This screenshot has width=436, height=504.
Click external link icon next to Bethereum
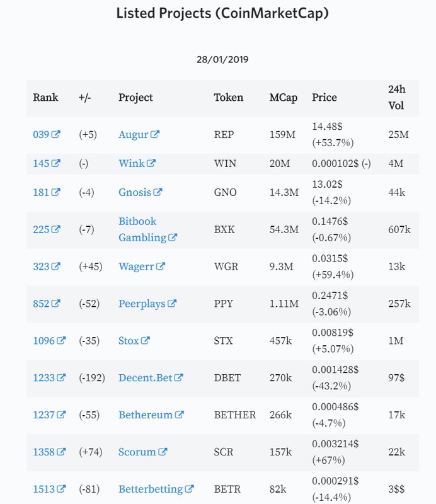180,415
